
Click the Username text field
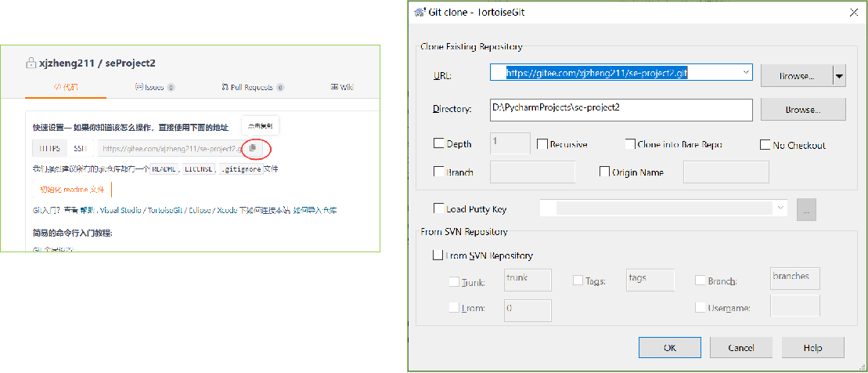tap(795, 306)
